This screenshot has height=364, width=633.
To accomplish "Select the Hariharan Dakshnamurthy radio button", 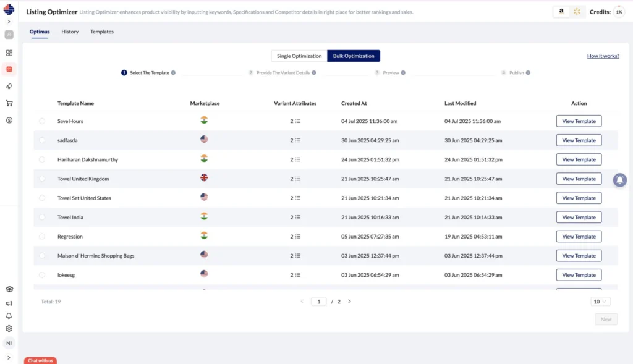I will [x=42, y=159].
